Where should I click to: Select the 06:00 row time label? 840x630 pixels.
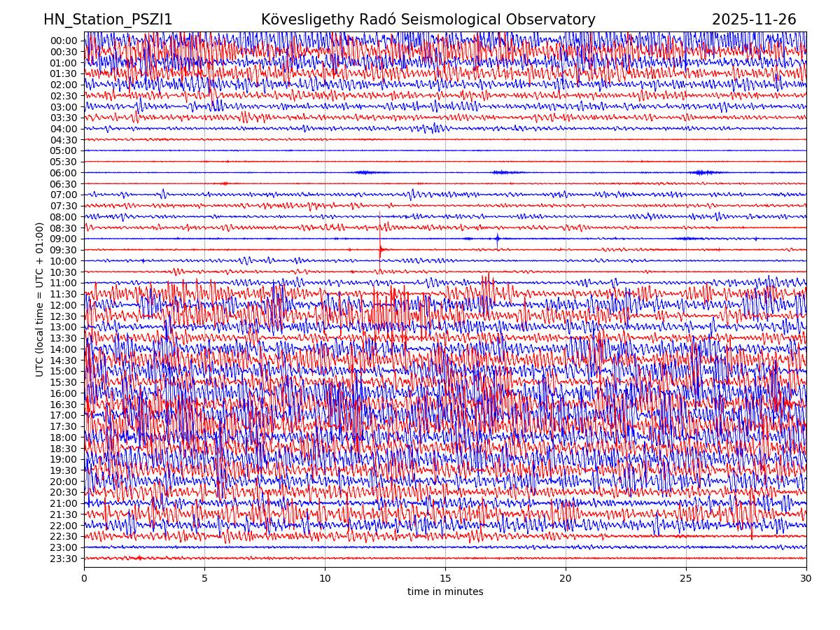63,173
